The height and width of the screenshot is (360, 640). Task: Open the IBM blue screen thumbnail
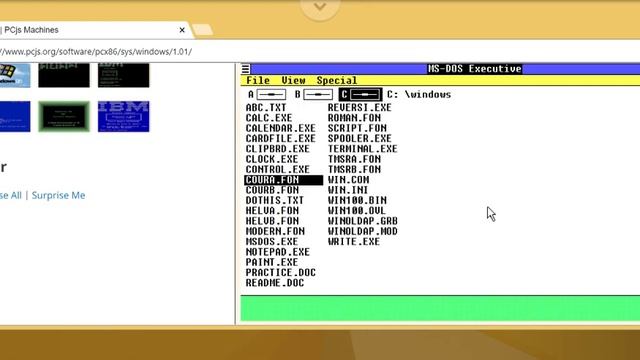tap(124, 116)
